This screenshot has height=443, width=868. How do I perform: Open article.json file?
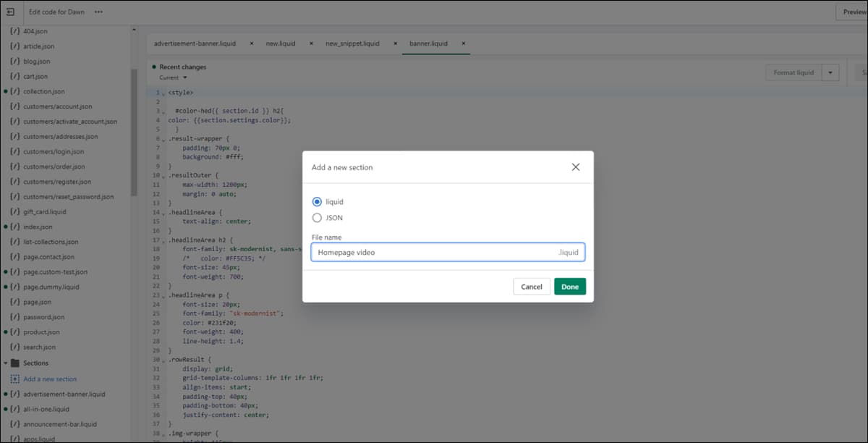coord(38,46)
